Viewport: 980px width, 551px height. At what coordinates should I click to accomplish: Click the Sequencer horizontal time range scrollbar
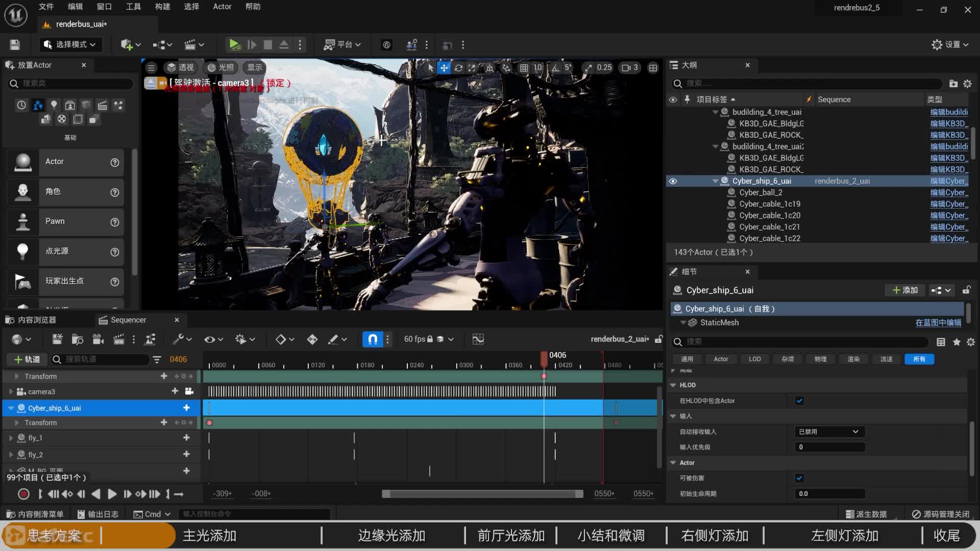click(x=482, y=494)
